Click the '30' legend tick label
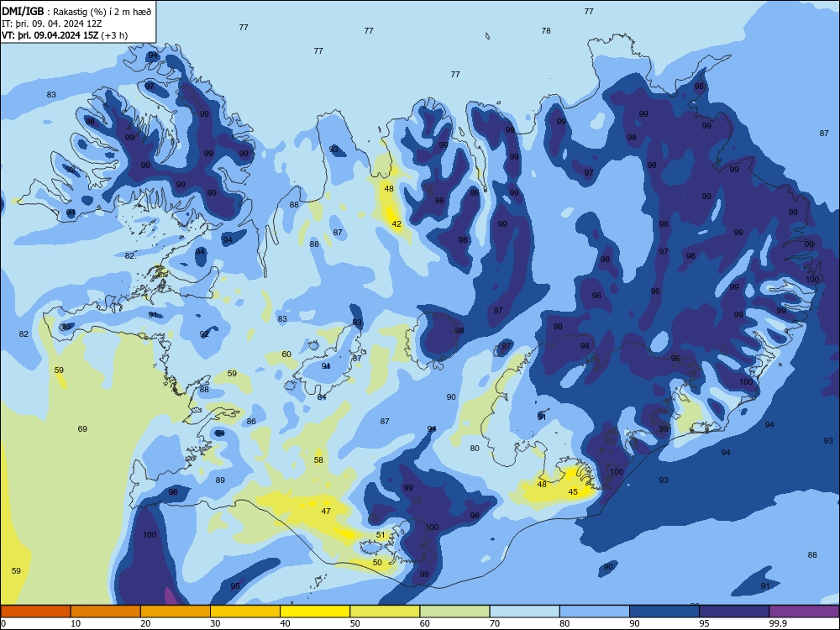This screenshot has width=840, height=630. pyautogui.click(x=215, y=623)
